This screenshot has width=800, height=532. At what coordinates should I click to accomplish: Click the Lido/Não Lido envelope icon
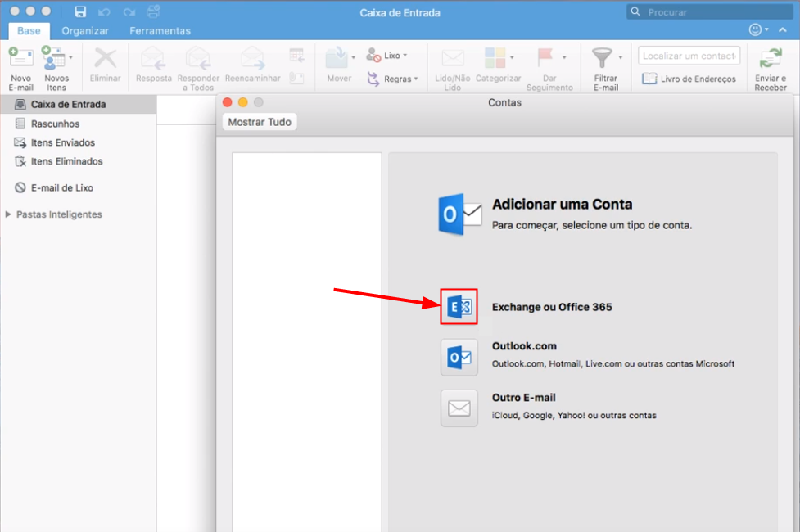(453, 58)
